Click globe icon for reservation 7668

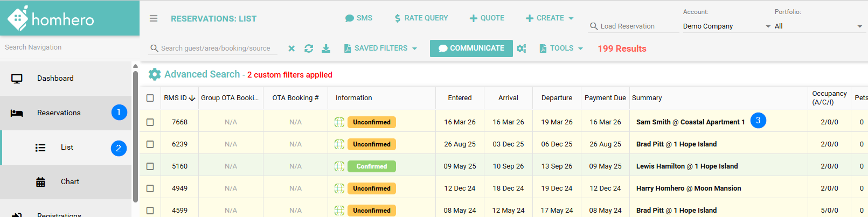(339, 122)
